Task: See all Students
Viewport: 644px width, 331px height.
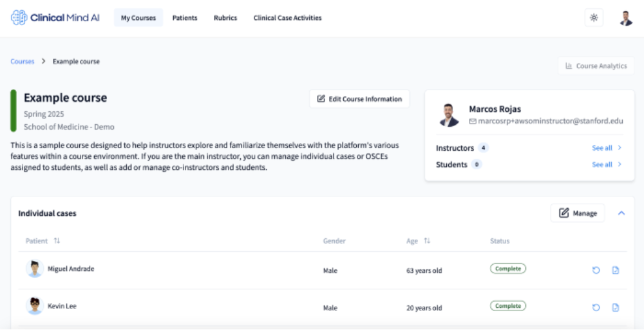Action: (x=607, y=165)
